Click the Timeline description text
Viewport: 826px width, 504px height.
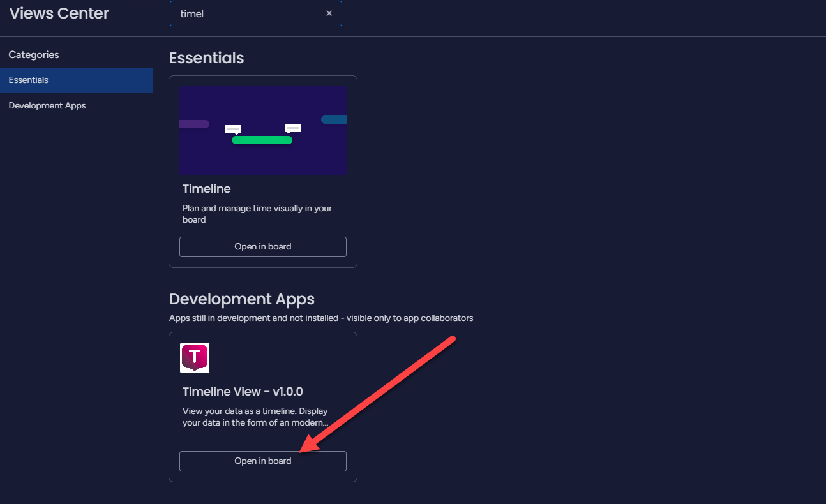257,214
